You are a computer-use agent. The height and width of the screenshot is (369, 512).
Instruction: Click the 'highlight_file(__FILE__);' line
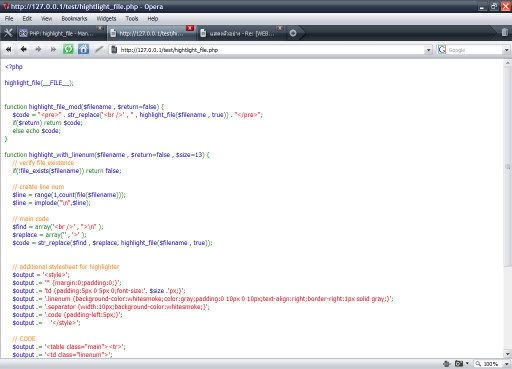(39, 83)
